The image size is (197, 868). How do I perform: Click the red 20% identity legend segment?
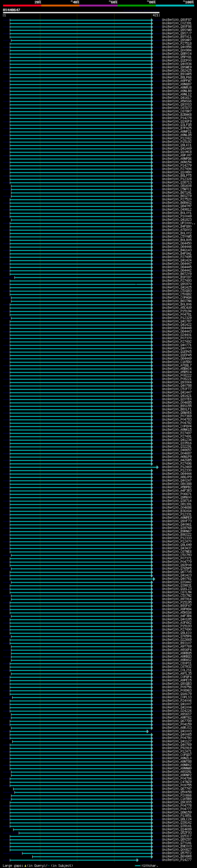(22, 6)
